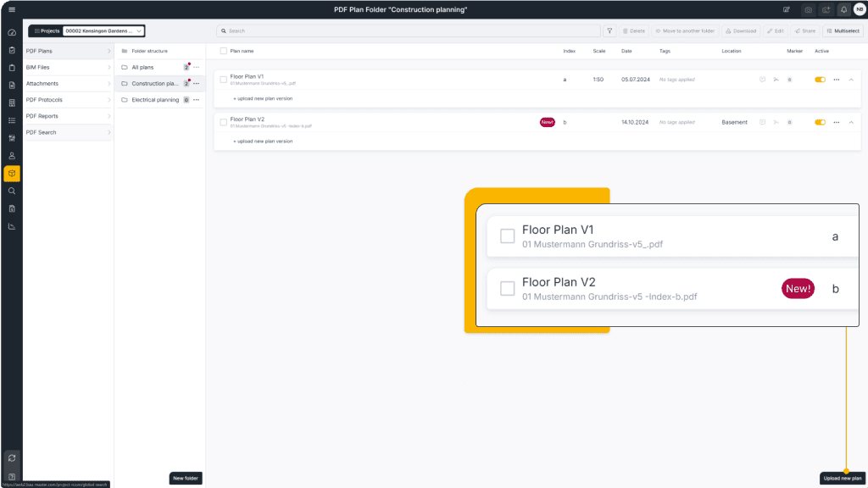Click the profile person icon in the sidebar
This screenshot has width=868, height=488.
click(x=11, y=155)
